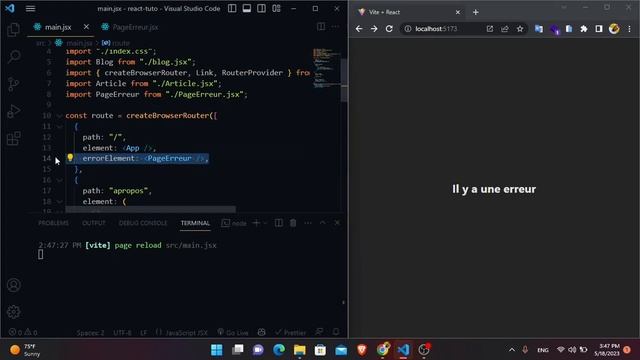Screen dimensions: 640x360
Task: Click Prettier status bar item
Action: (x=291, y=333)
